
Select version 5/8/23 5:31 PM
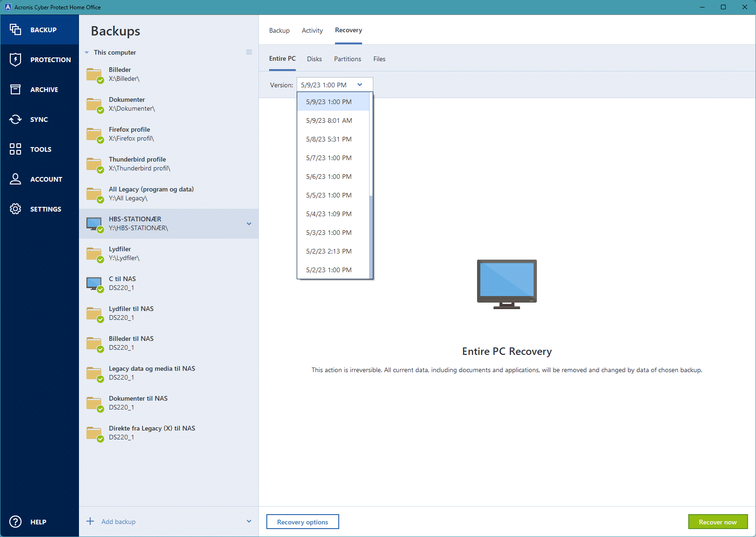click(333, 139)
